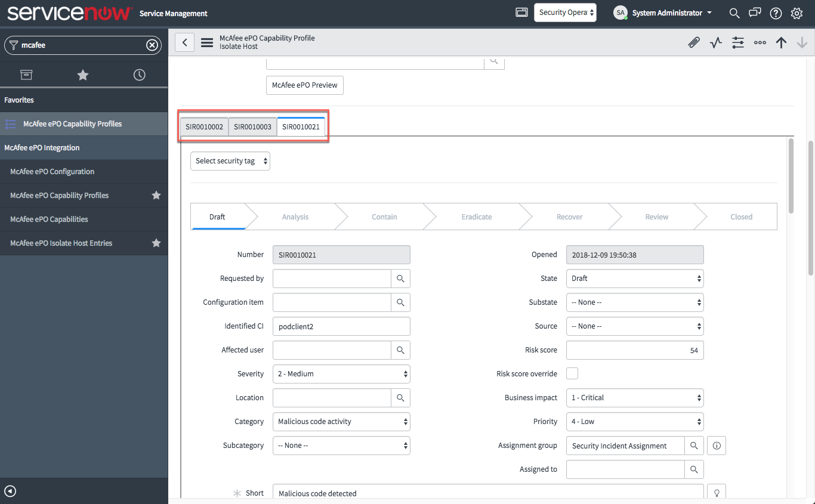Click the short description lightbulb suggestion icon

point(717,492)
